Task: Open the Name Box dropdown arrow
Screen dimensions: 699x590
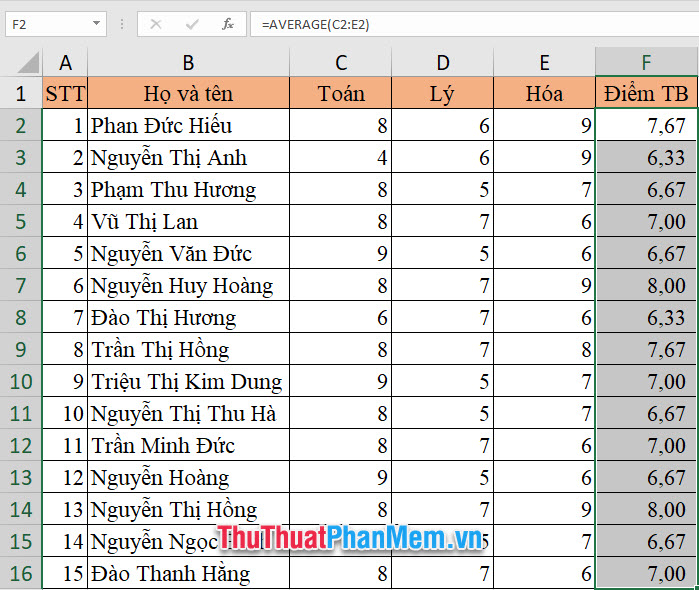Action: [96, 24]
